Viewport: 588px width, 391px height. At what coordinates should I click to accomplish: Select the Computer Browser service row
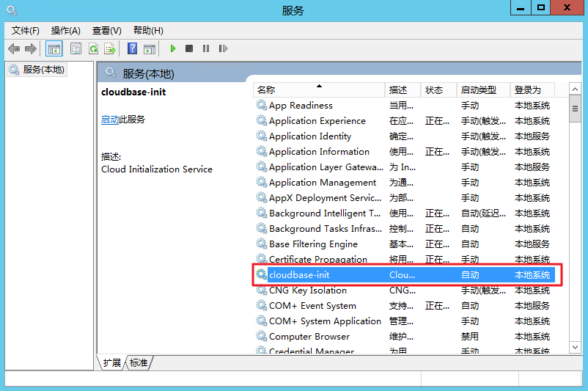coord(309,337)
